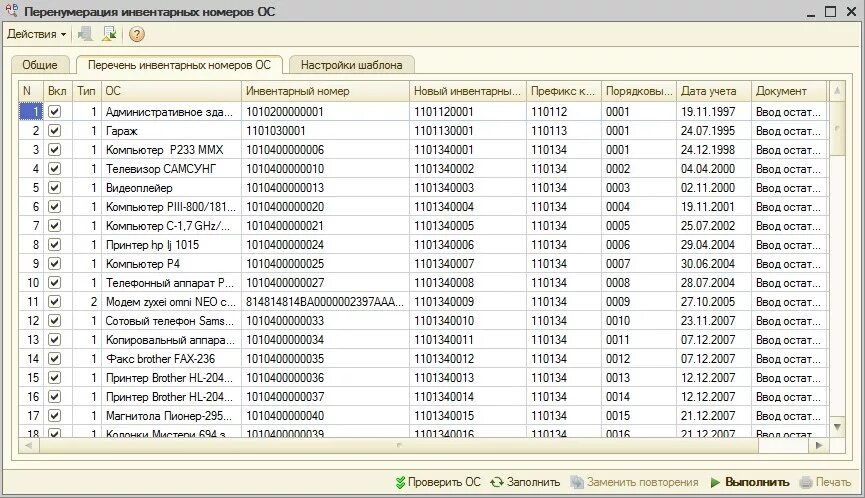Toggle checkbox for Факс brother FAX-236 row
This screenshot has width=865, height=498.
(55, 358)
